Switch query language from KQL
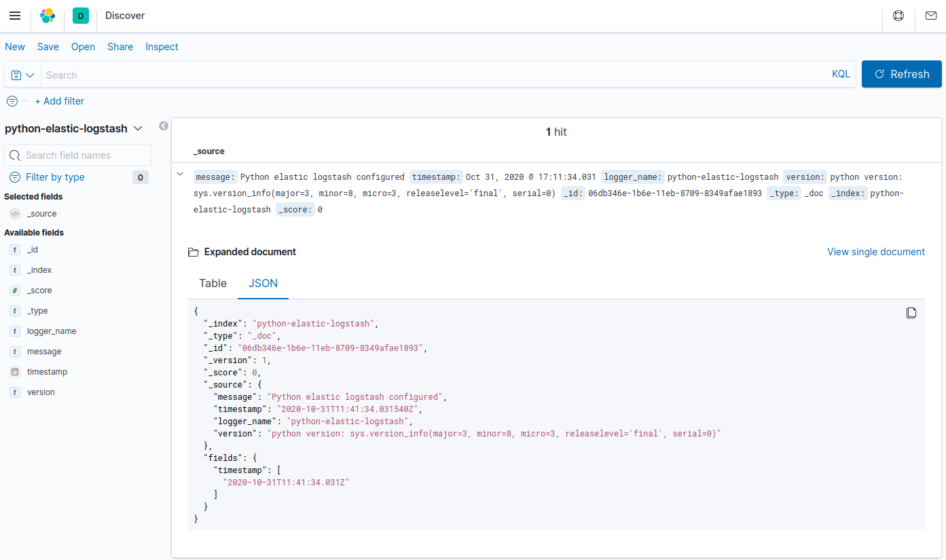 pos(841,74)
